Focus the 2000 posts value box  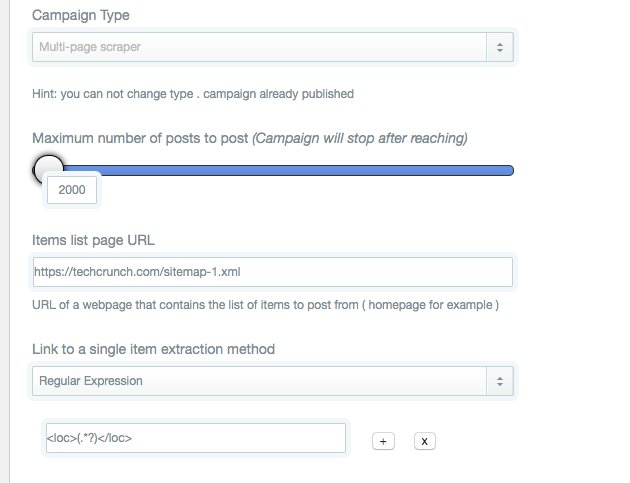(72, 190)
